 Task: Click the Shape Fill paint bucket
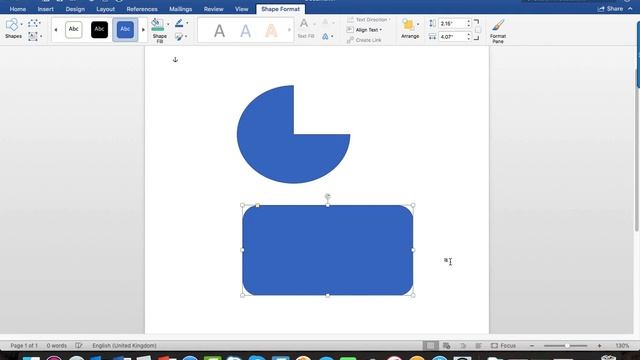pos(158,25)
